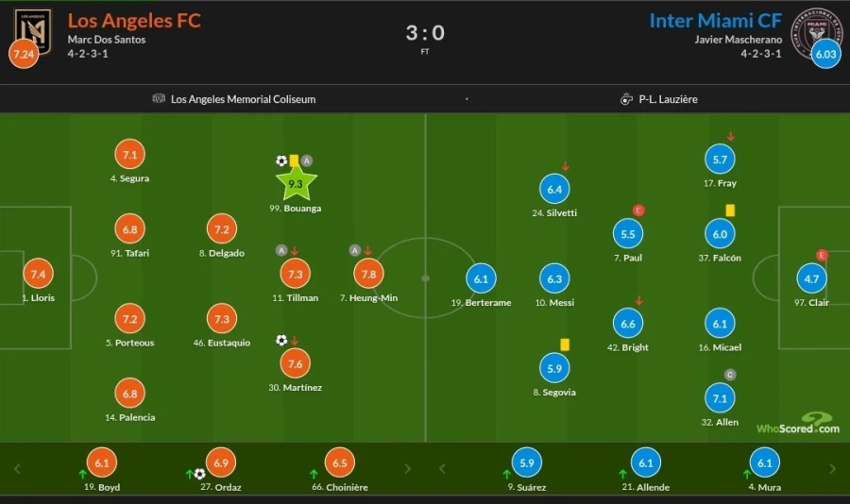
Task: Open the Los Angeles FC team name link
Action: 134,20
